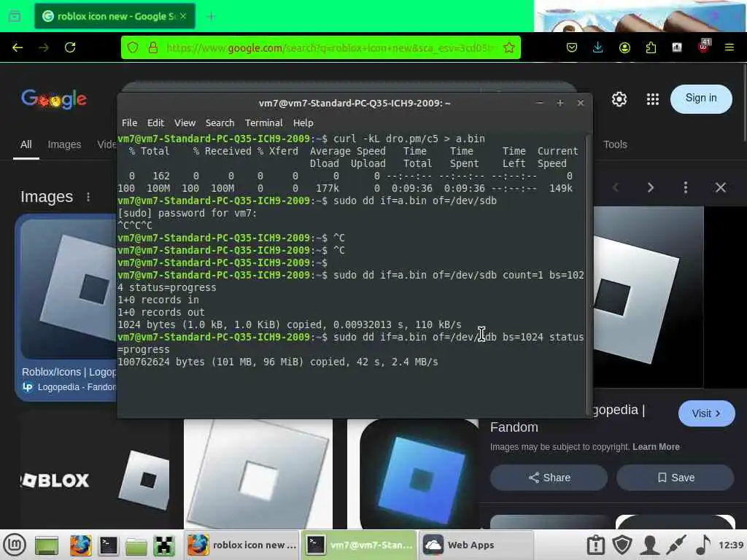Viewport: 747px width, 560px height.
Task: Open the terminal View menu
Action: 185,122
